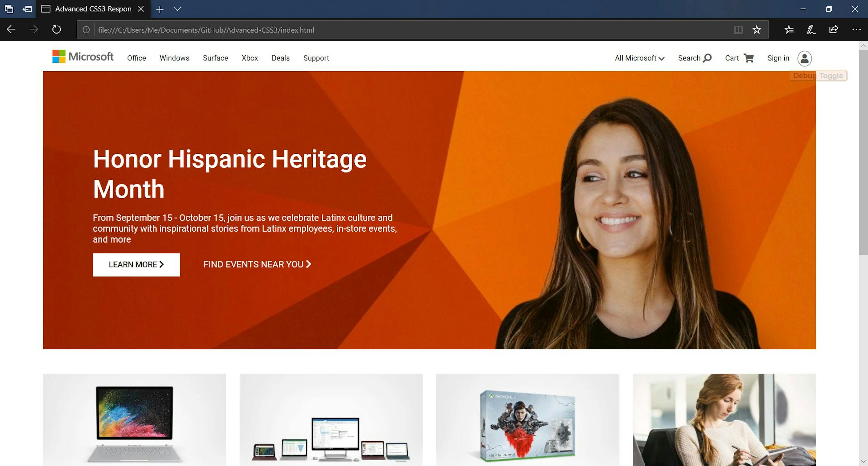Viewport: 868px width, 466px height.
Task: Click the Microsoft logo
Action: (x=83, y=57)
